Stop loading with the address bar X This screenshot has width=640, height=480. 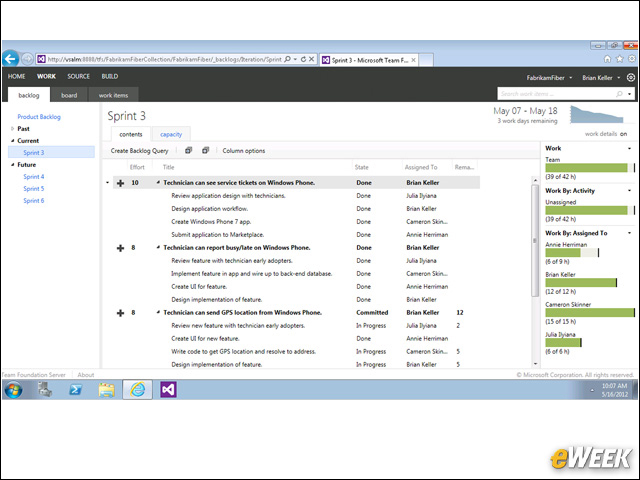[311, 59]
